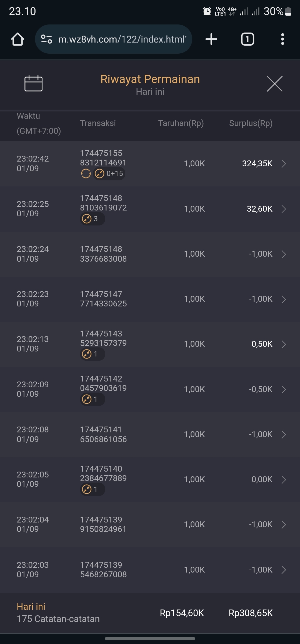
Task: Open the 23:02:24 transaction chevron
Action: (x=283, y=254)
